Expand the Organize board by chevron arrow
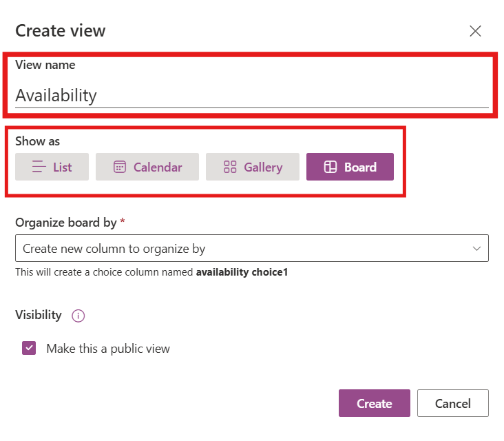Viewport: 504px width, 441px height. pyautogui.click(x=476, y=248)
